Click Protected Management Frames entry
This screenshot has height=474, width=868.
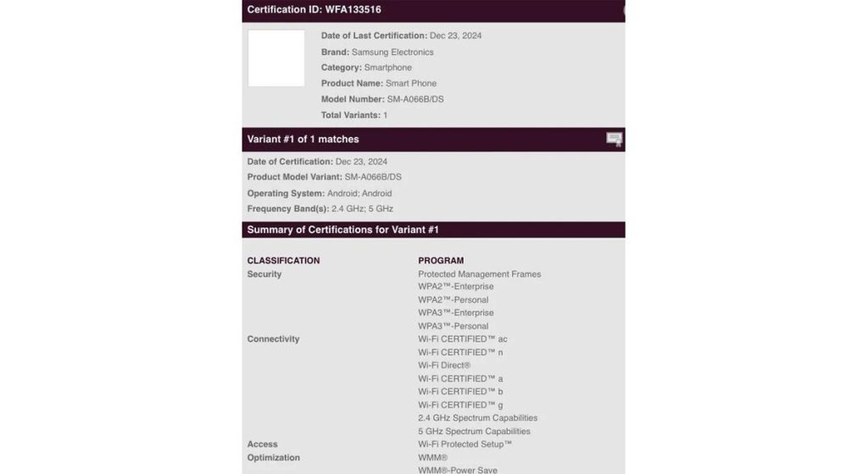tap(479, 274)
